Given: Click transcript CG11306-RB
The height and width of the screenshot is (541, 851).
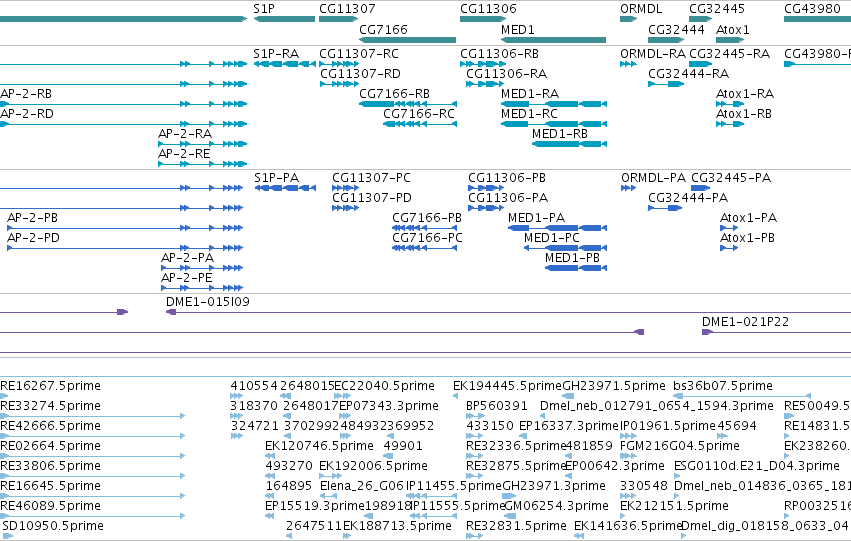Looking at the screenshot, I should coord(499,54).
